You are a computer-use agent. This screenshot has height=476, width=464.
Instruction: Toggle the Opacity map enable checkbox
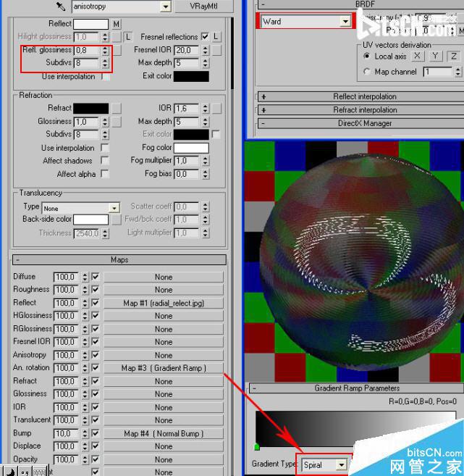(96, 459)
